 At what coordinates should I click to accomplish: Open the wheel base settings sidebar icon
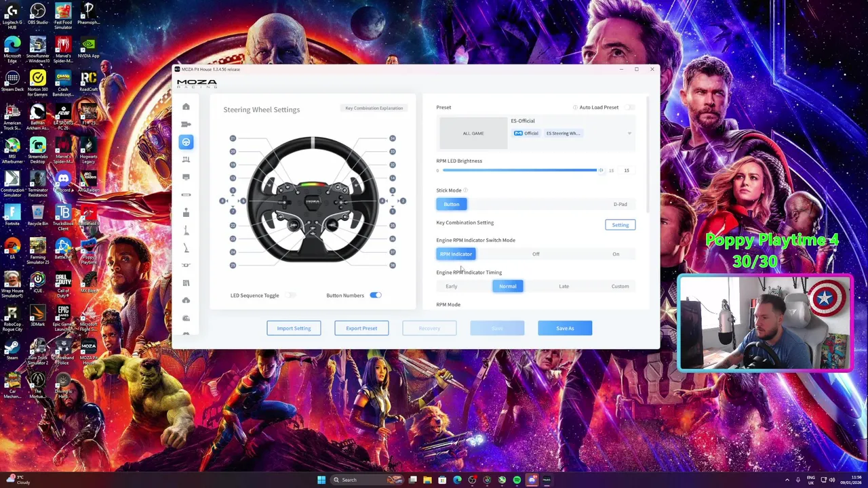[x=186, y=124]
